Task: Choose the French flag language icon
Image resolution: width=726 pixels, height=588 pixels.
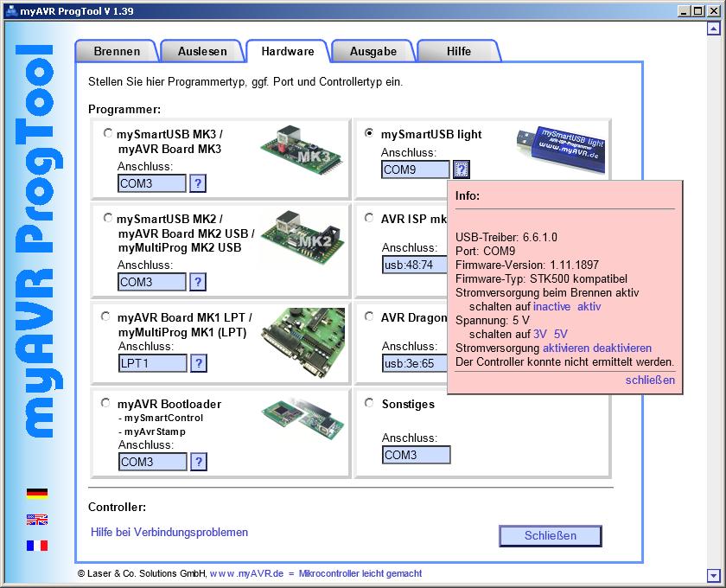Action: pyautogui.click(x=37, y=546)
